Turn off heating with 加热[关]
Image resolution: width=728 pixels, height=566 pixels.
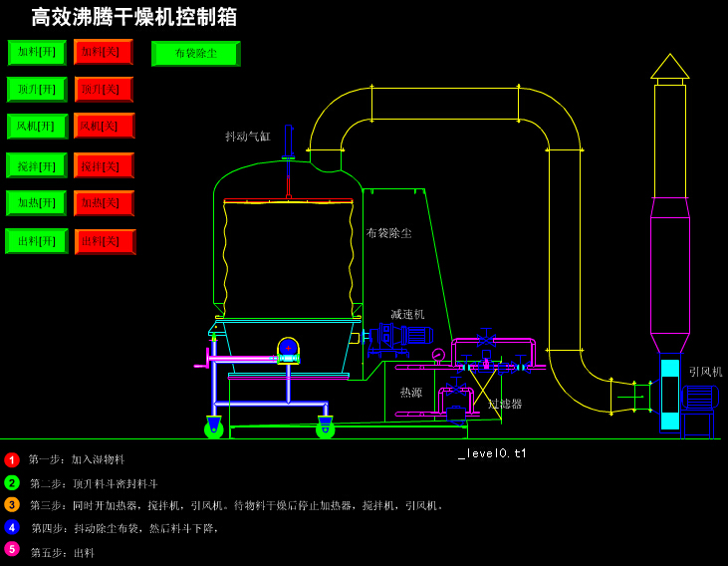pos(104,203)
